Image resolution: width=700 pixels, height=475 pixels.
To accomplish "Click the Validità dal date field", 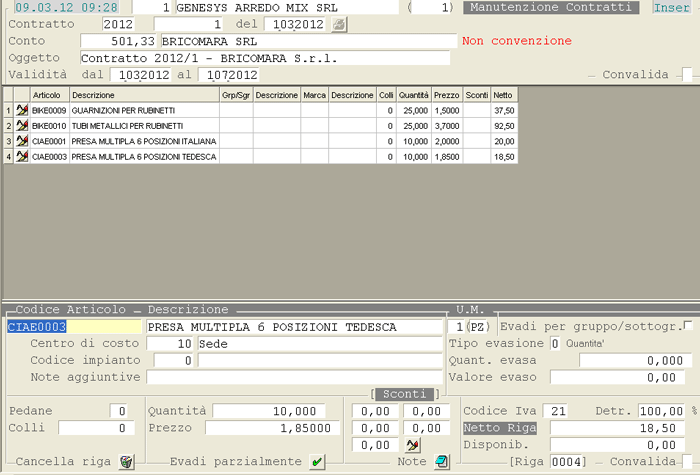I will click(140, 75).
